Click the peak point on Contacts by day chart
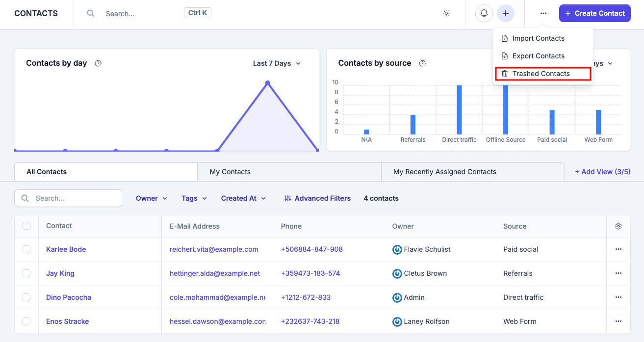This screenshot has height=342, width=644. (x=268, y=83)
